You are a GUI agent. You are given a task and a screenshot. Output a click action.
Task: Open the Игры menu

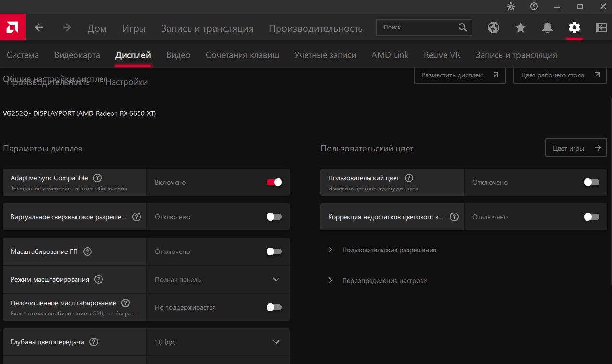point(134,28)
